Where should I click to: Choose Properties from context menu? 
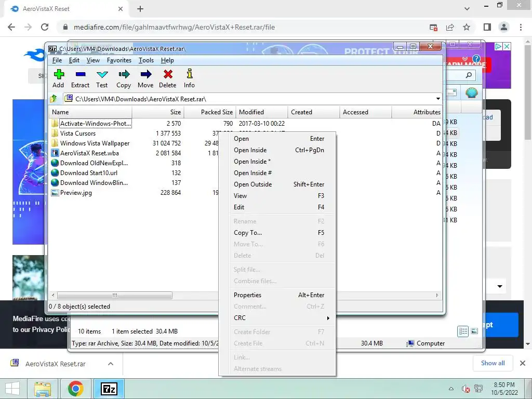(x=277, y=295)
